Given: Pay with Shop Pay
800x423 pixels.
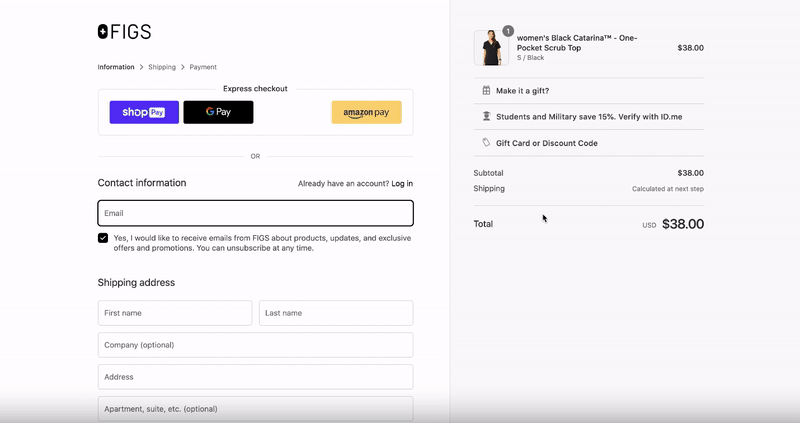Looking at the screenshot, I should [x=144, y=112].
